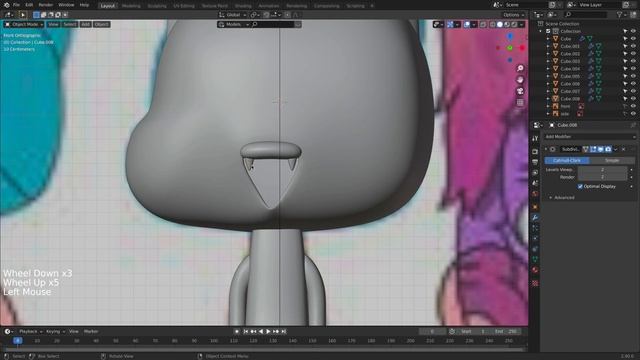Click the red X axis navigation ball
Screen dimensions: 640x360
click(x=522, y=48)
